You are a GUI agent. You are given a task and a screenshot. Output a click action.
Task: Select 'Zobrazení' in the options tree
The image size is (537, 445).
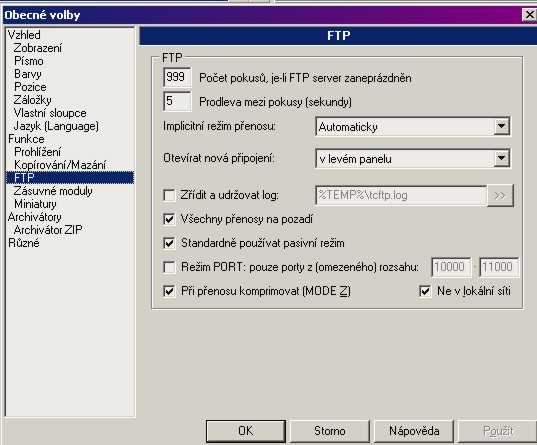(38, 48)
